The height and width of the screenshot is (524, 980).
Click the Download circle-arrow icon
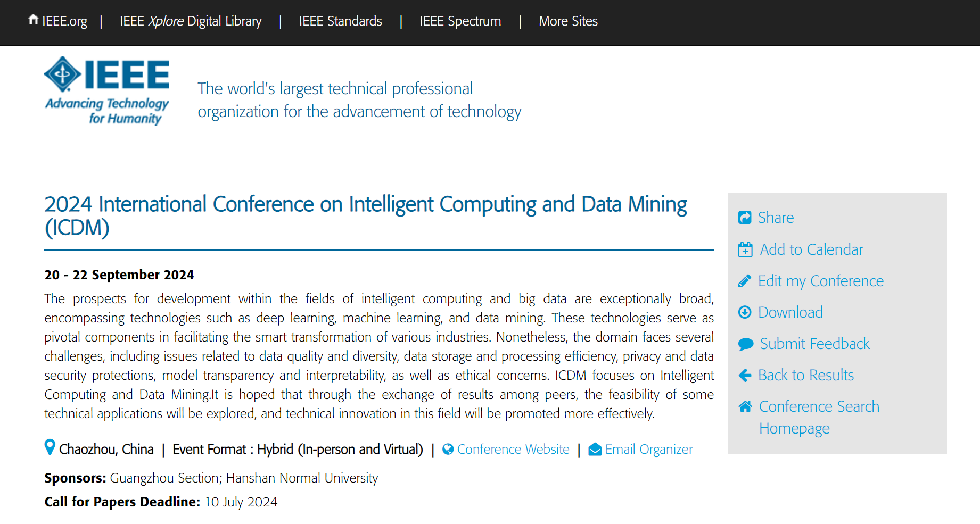[x=745, y=312]
